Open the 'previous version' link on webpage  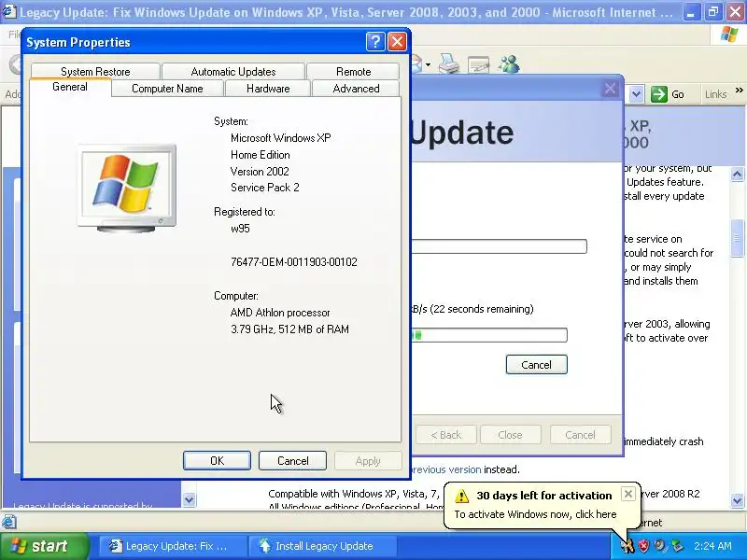click(446, 469)
